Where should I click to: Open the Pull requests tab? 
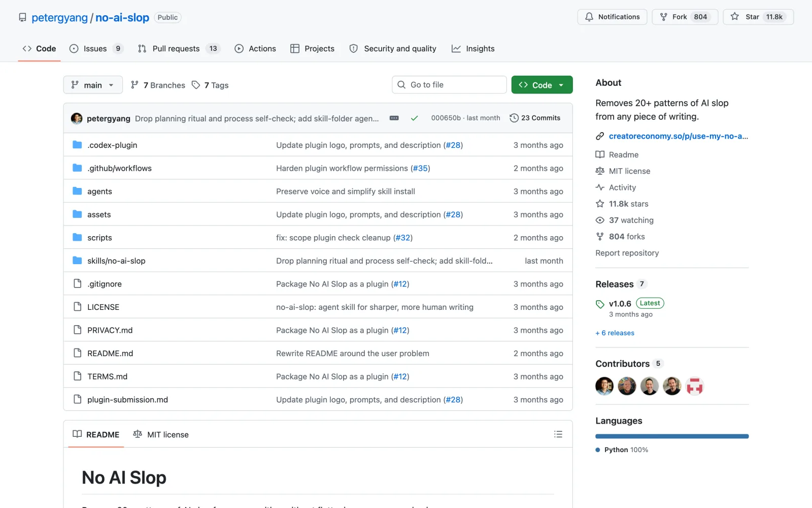point(178,49)
